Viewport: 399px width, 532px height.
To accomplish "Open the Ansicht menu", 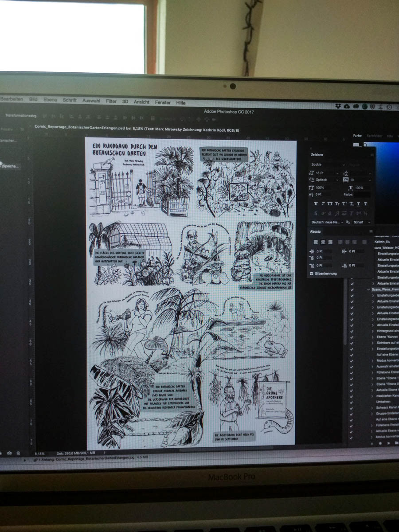I will 141,102.
